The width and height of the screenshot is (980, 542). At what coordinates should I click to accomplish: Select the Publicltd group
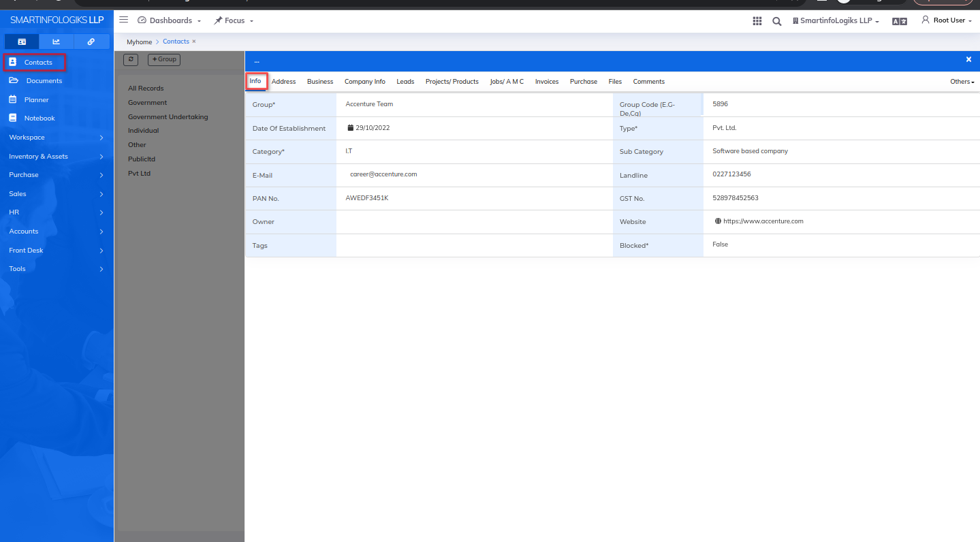pos(142,159)
